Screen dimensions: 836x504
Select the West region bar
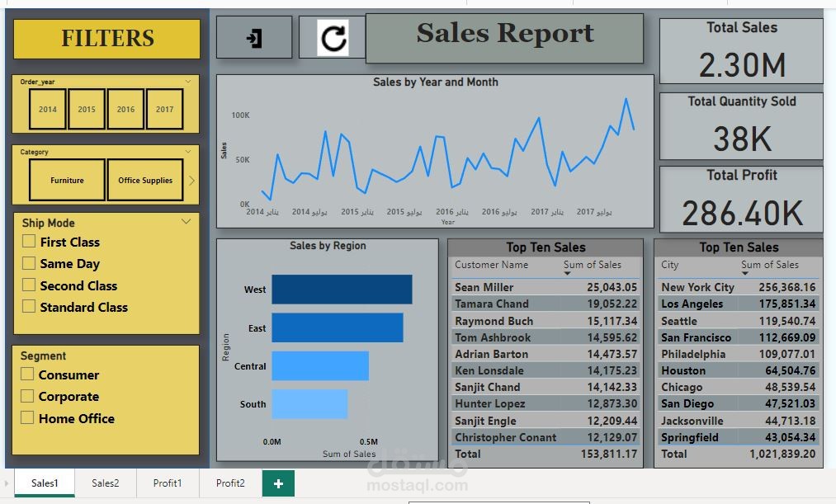click(342, 290)
